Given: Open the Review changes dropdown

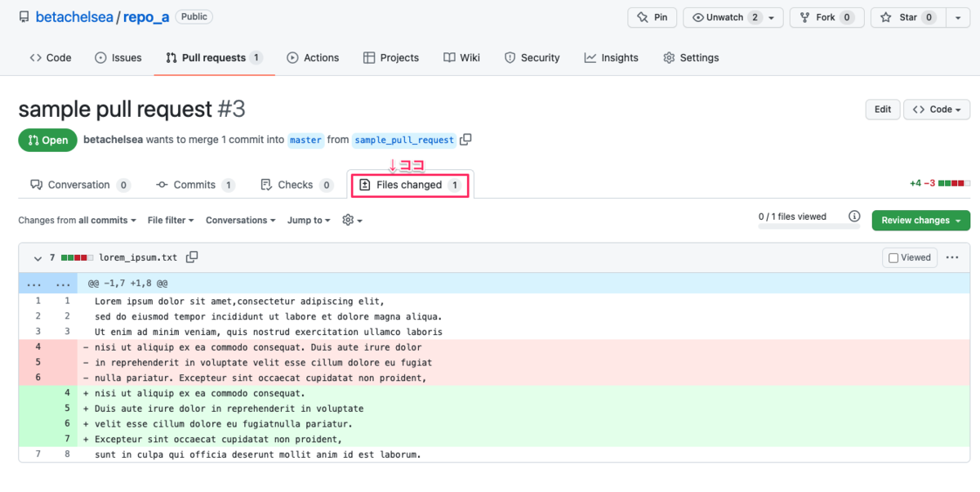Looking at the screenshot, I should coord(920,221).
